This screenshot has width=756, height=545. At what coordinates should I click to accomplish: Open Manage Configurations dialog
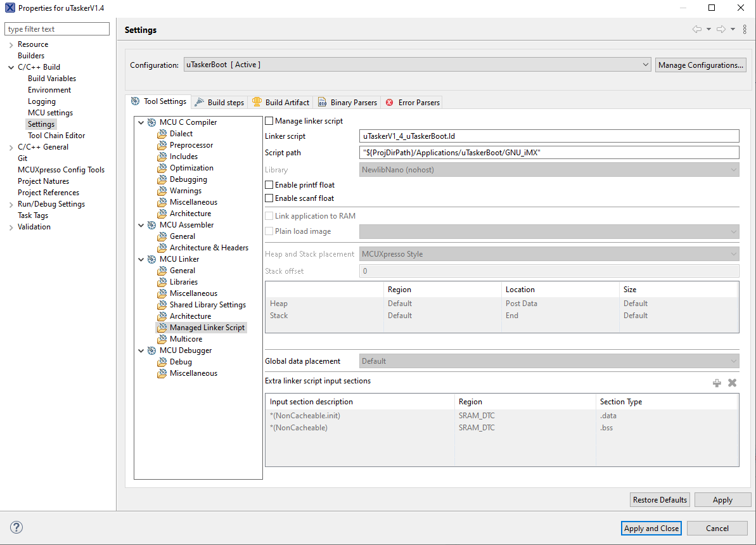click(700, 64)
